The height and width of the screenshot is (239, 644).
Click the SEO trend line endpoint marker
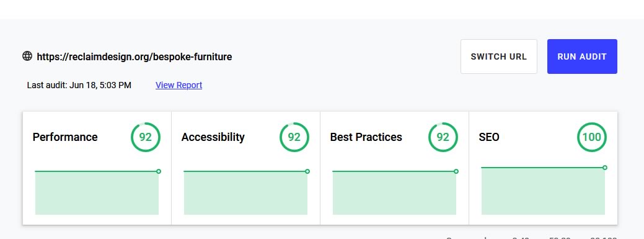tap(604, 168)
